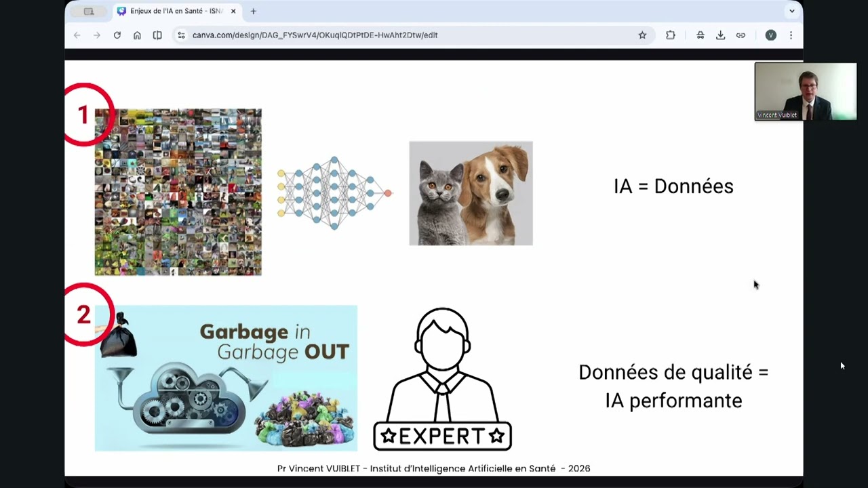View site information for canva.com
Image resolution: width=868 pixels, height=488 pixels.
[x=181, y=35]
